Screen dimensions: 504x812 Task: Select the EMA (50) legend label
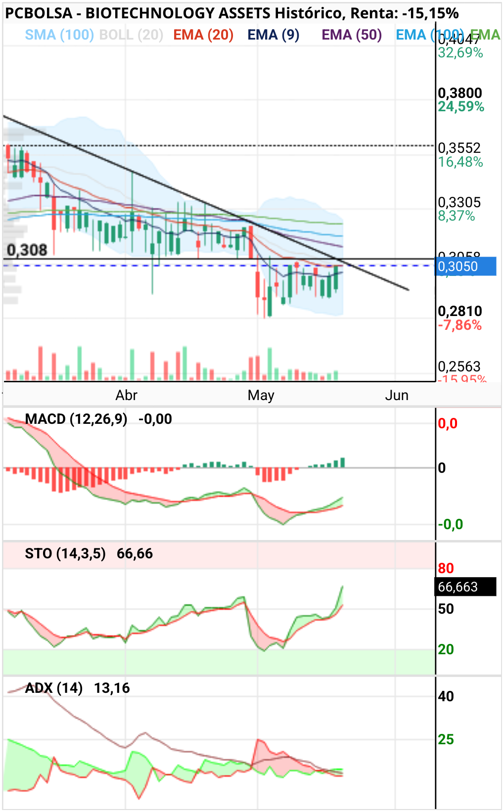coord(352,35)
